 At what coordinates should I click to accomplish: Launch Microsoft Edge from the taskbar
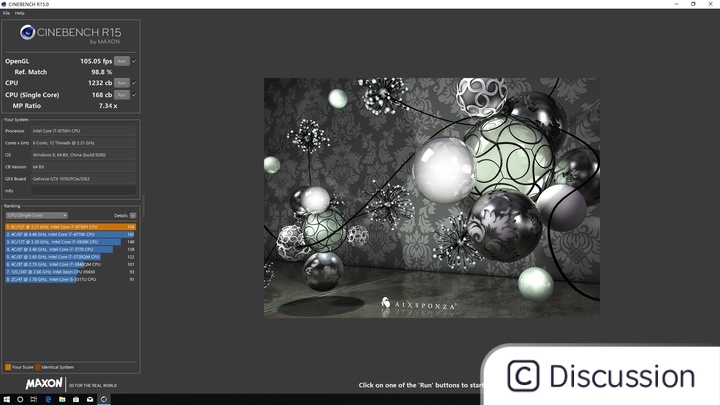coord(48,399)
